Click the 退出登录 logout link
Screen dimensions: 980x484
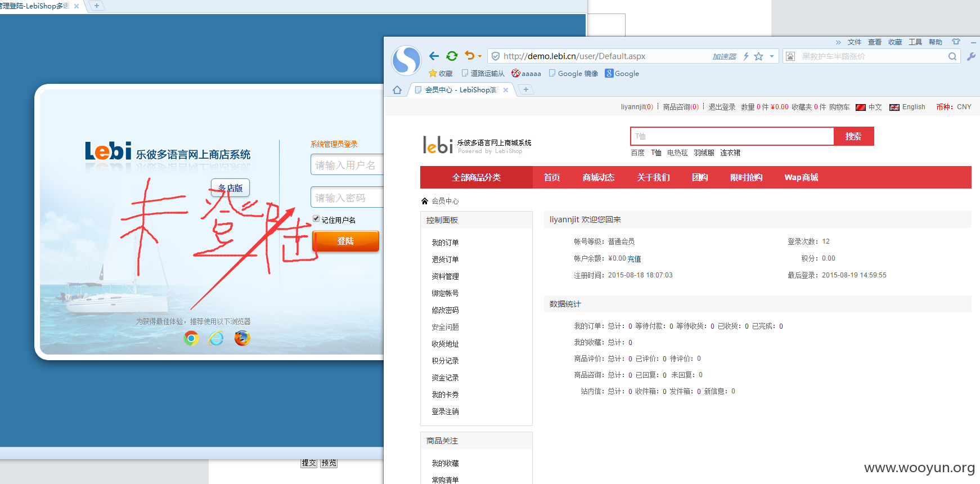(722, 107)
